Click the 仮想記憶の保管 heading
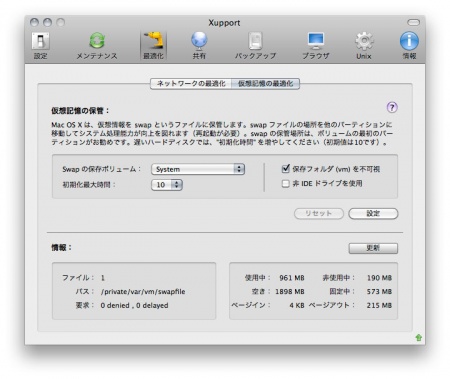Image resolution: width=450 pixels, height=379 pixels. pyautogui.click(x=80, y=111)
